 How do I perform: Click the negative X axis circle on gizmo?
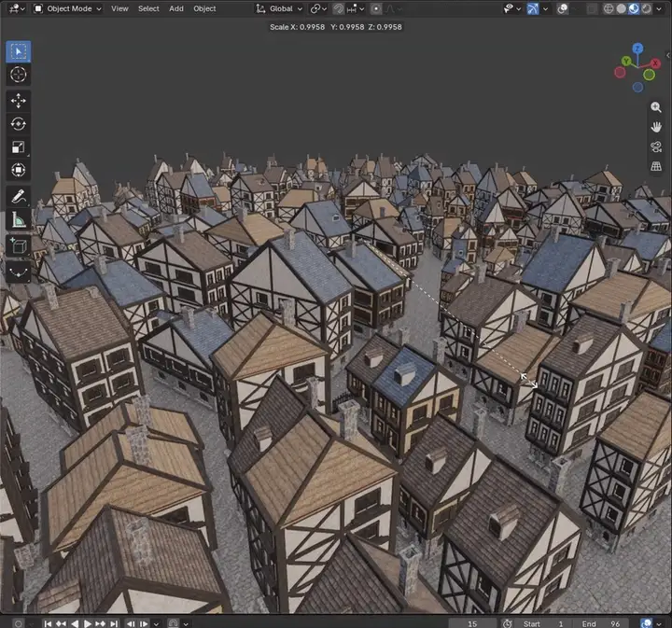620,72
